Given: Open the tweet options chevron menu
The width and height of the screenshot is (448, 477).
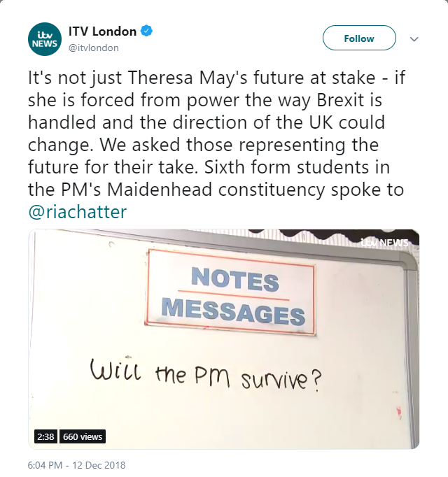Looking at the screenshot, I should [414, 39].
